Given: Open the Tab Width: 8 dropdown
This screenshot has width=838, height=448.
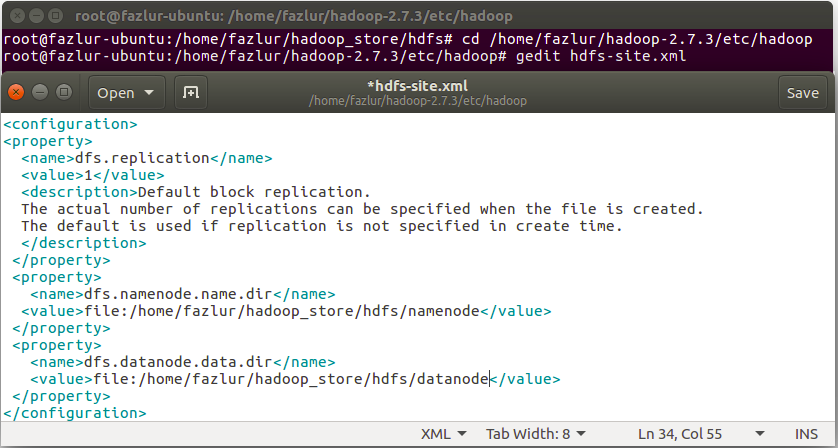Looking at the screenshot, I should (536, 434).
